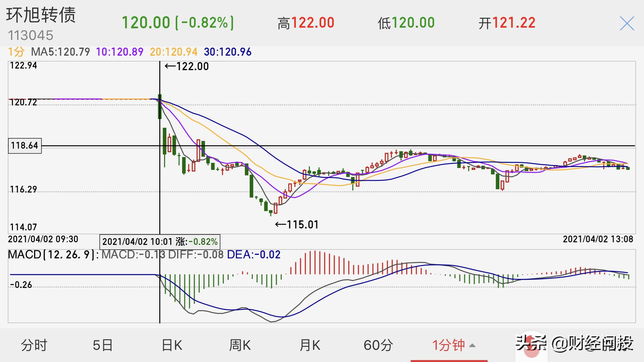644x362 pixels.
Task: Select the 60分 interval tab
Action: (378, 345)
